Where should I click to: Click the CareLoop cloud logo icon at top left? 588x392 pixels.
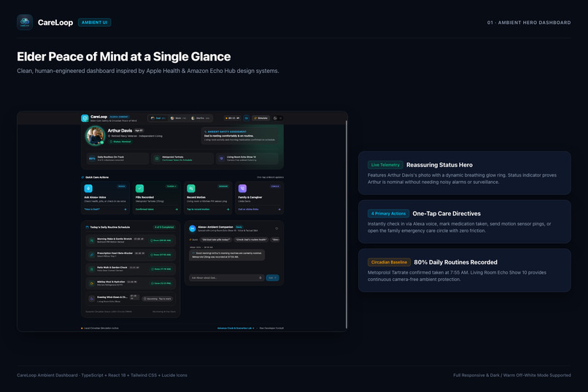click(25, 23)
